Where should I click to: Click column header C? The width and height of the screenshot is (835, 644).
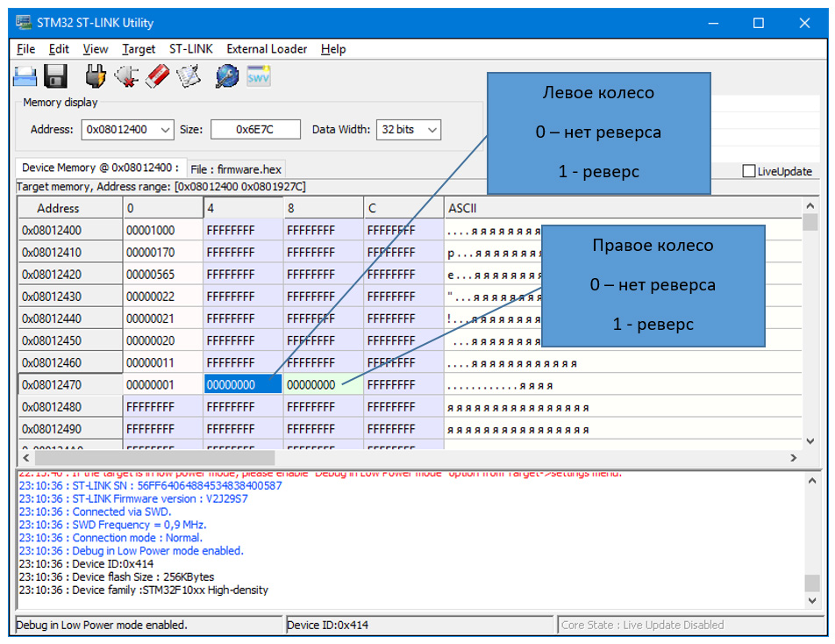(x=403, y=208)
